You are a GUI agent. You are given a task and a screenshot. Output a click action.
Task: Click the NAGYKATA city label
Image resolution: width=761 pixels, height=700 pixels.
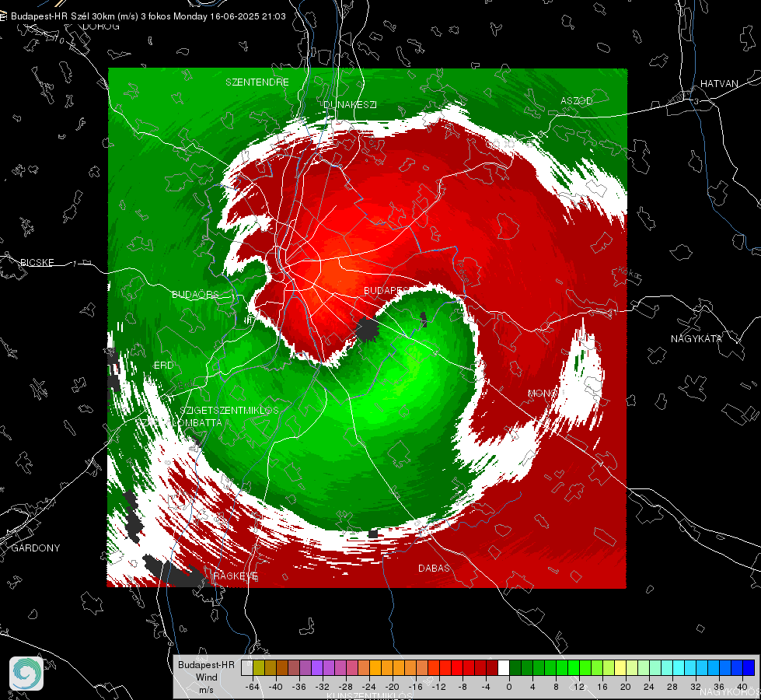pos(696,338)
